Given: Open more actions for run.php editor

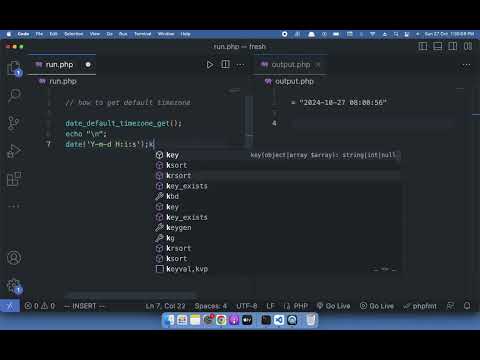Looking at the screenshot, I should point(240,65).
